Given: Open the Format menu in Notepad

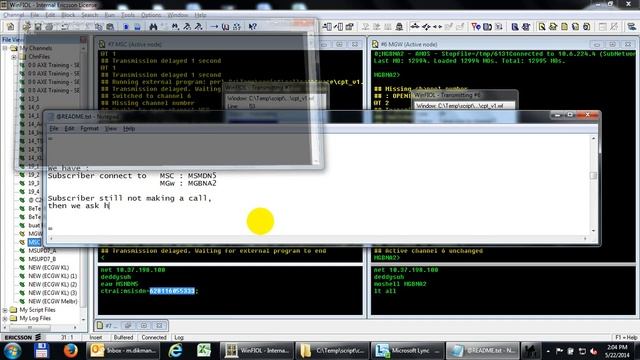Looking at the screenshot, I should tap(89, 129).
